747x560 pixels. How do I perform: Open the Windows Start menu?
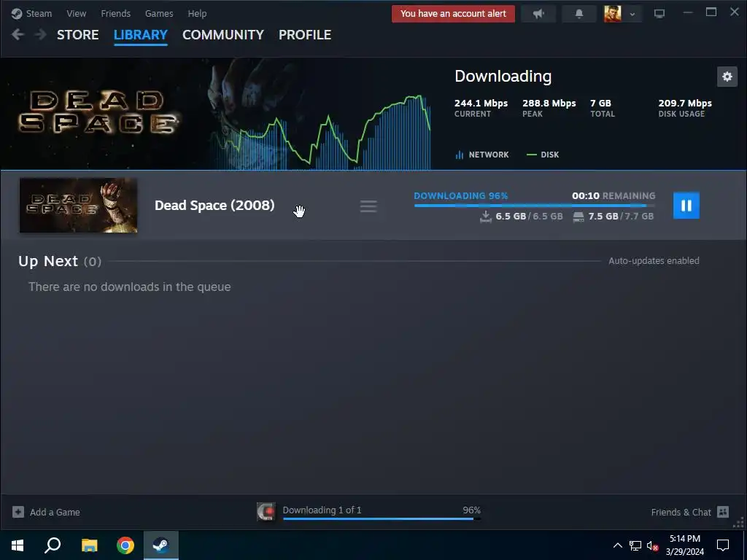[18, 545]
